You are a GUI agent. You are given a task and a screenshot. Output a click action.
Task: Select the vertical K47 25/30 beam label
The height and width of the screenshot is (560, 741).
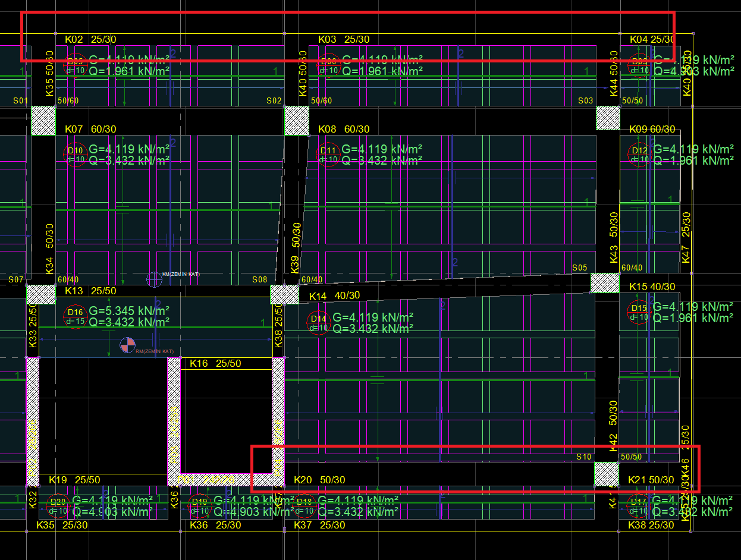pos(686,237)
